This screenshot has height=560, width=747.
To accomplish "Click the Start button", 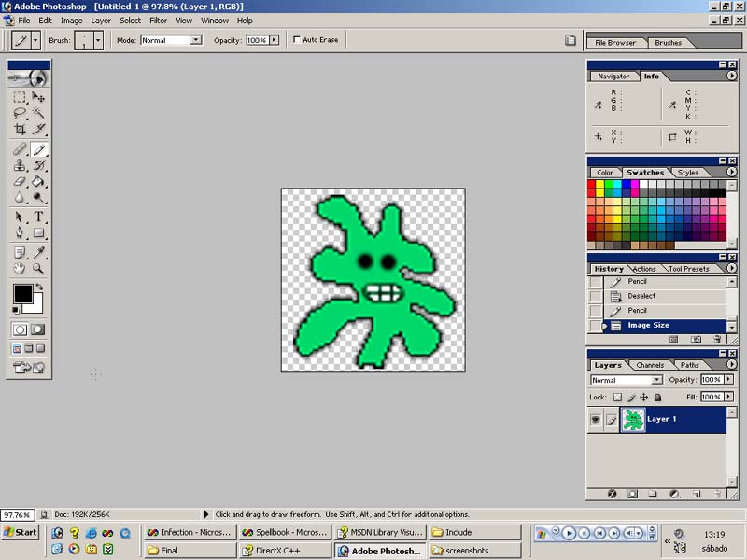I will click(20, 532).
